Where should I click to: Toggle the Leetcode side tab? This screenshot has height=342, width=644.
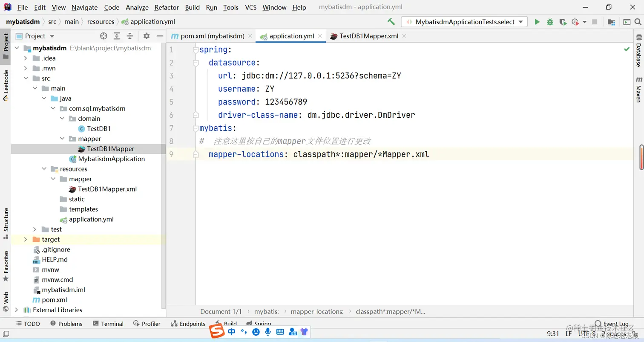click(6, 85)
